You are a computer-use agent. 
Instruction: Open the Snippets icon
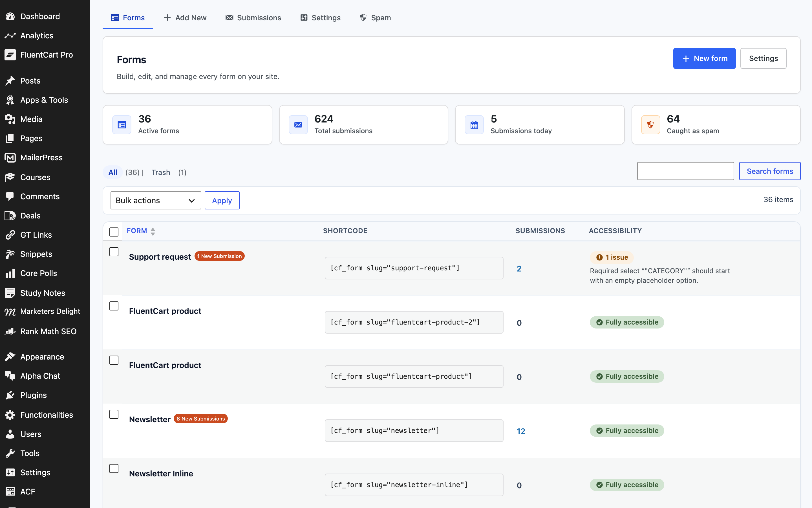coord(10,254)
